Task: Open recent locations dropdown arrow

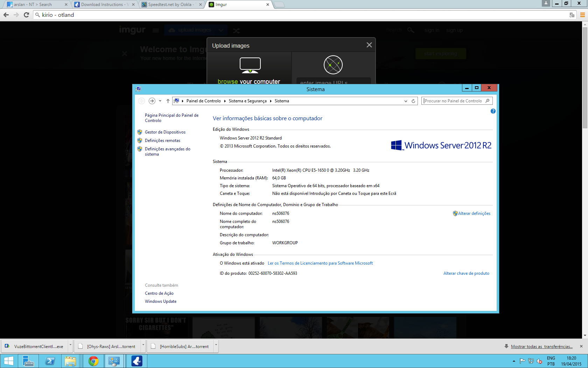Action: pos(160,101)
